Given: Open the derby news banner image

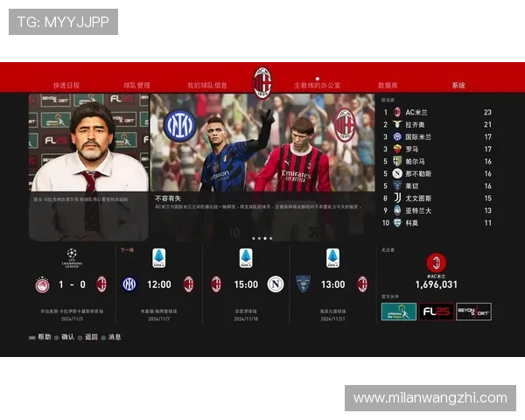Looking at the screenshot, I should [262, 143].
